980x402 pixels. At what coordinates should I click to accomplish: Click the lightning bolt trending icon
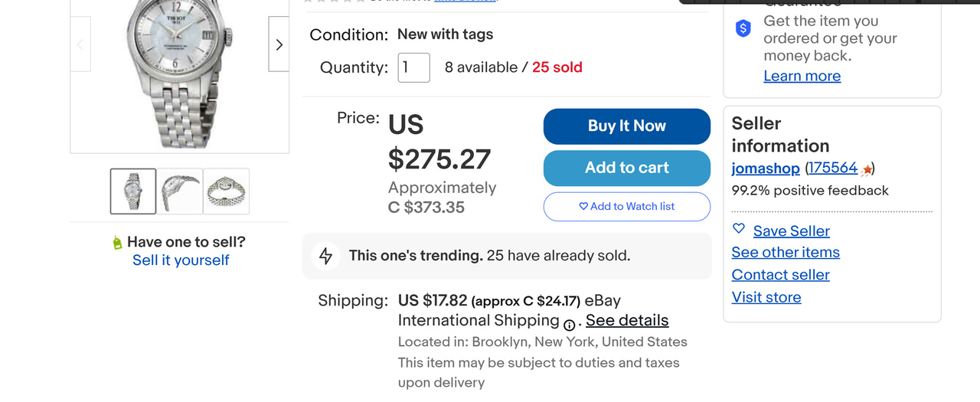326,256
